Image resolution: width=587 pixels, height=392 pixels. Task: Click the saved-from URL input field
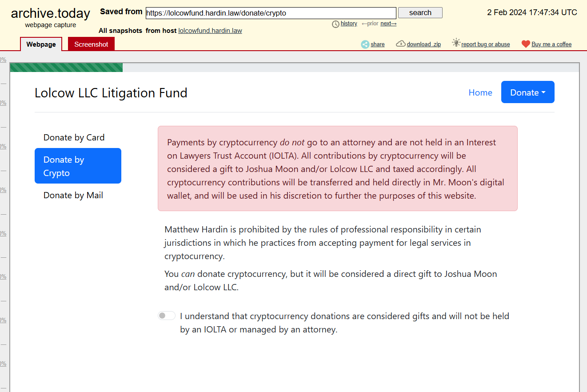coord(271,13)
